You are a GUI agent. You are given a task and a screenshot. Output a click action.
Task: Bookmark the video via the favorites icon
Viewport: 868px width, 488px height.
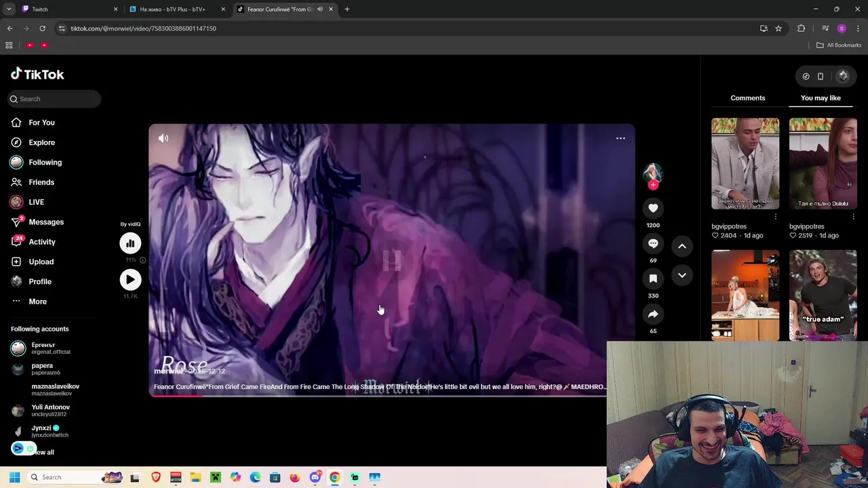[x=653, y=279]
